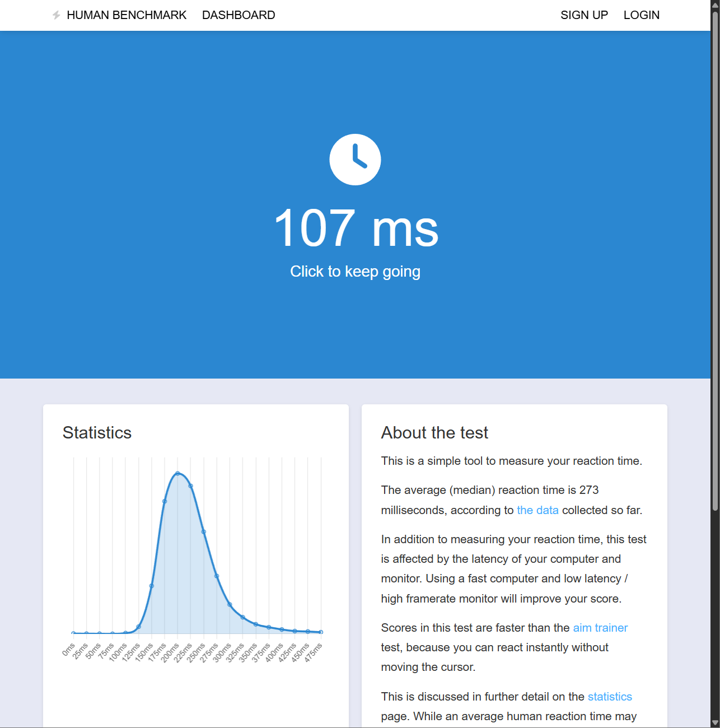Click the "average (median) reaction time is 273" text

502,490
